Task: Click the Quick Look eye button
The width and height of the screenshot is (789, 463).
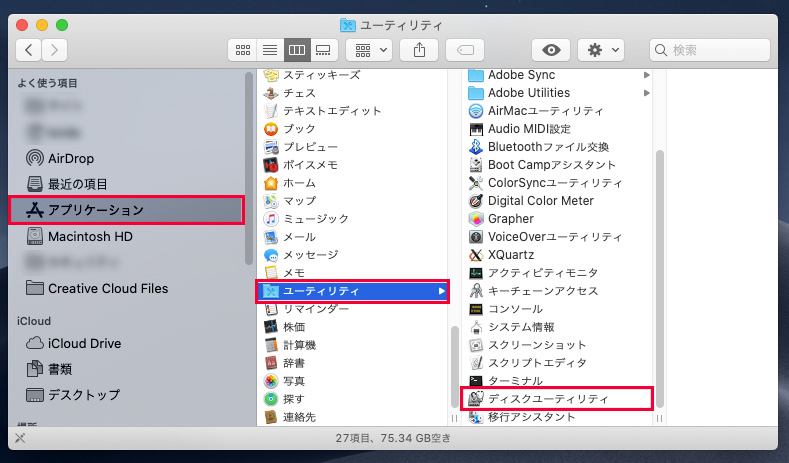Action: pos(551,50)
